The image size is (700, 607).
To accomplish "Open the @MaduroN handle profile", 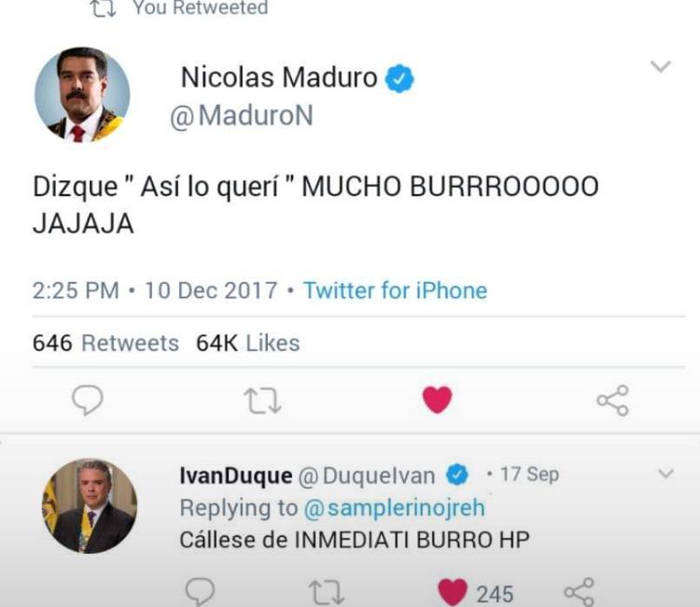I will (242, 116).
